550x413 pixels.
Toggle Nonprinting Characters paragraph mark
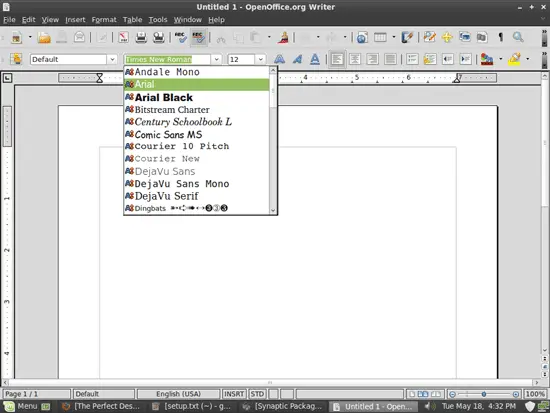click(501, 37)
